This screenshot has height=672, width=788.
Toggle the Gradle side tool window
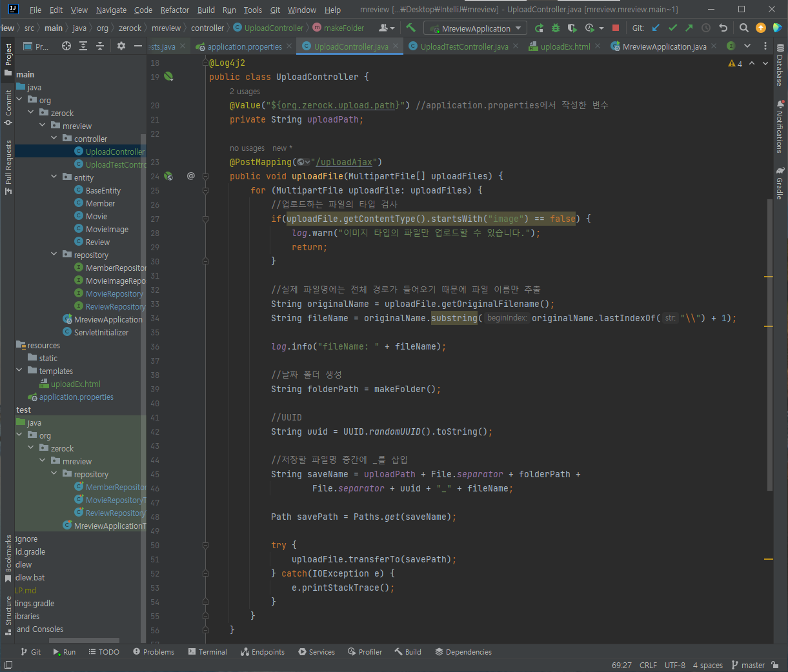[x=780, y=184]
